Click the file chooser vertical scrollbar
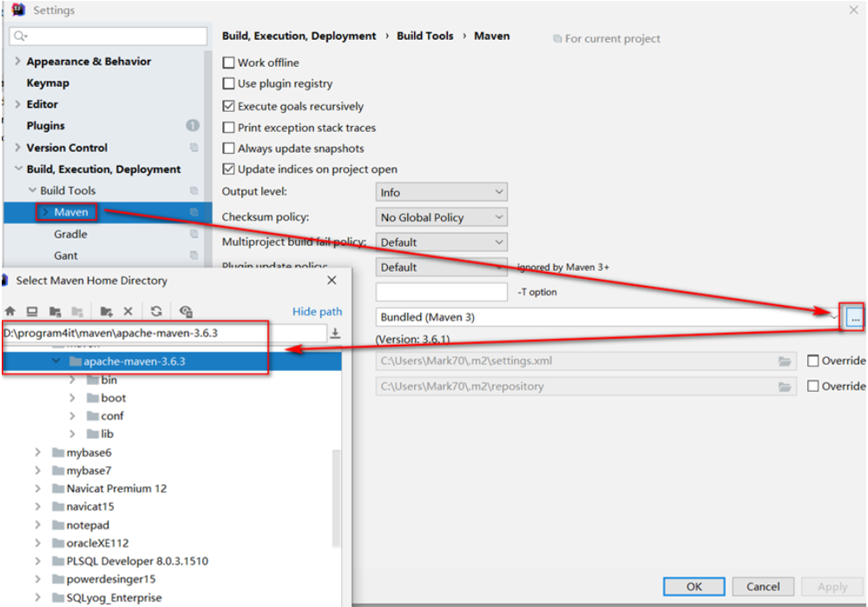 [336, 498]
